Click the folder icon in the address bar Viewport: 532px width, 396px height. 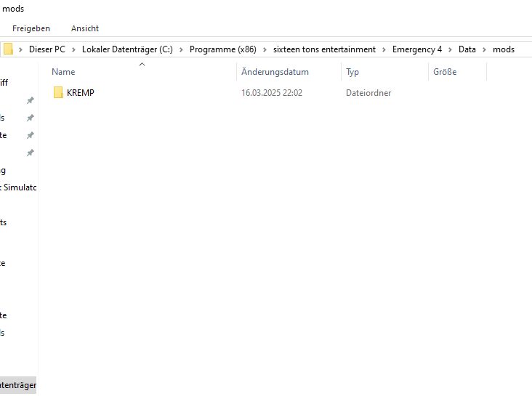point(8,49)
